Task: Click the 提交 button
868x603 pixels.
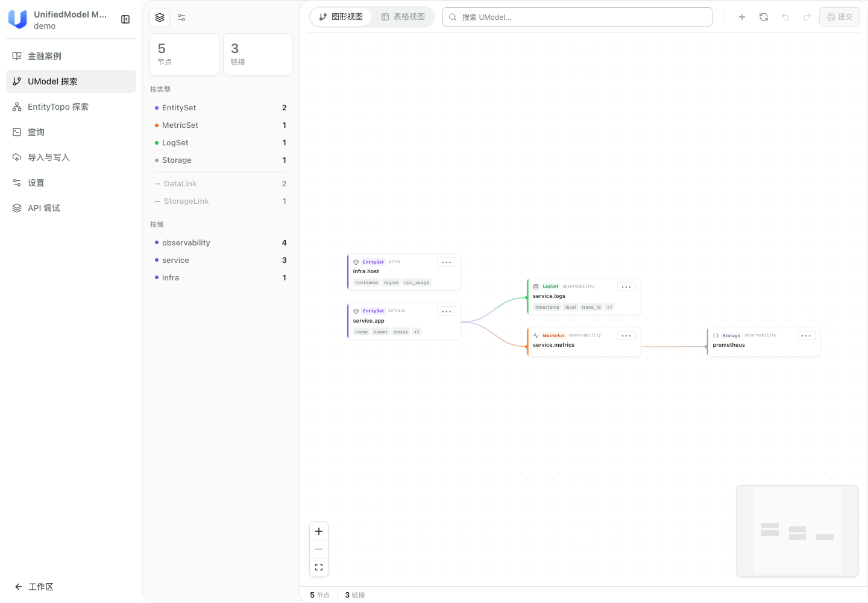Action: coord(840,17)
